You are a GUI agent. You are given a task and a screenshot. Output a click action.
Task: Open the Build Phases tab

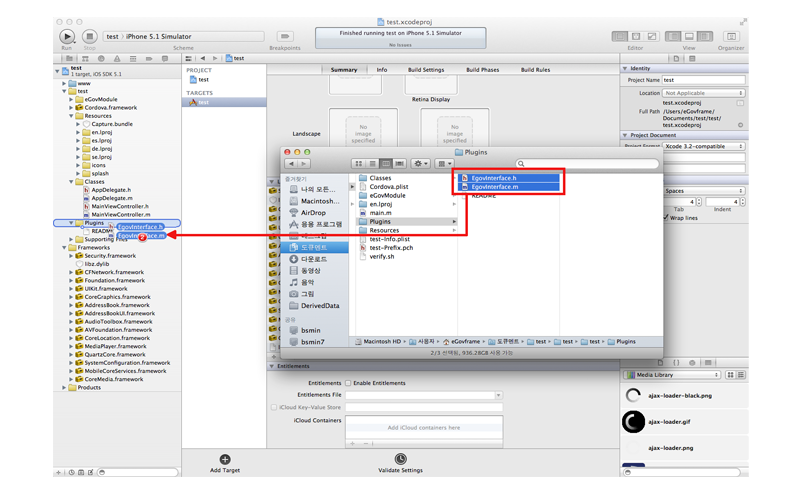tap(482, 70)
